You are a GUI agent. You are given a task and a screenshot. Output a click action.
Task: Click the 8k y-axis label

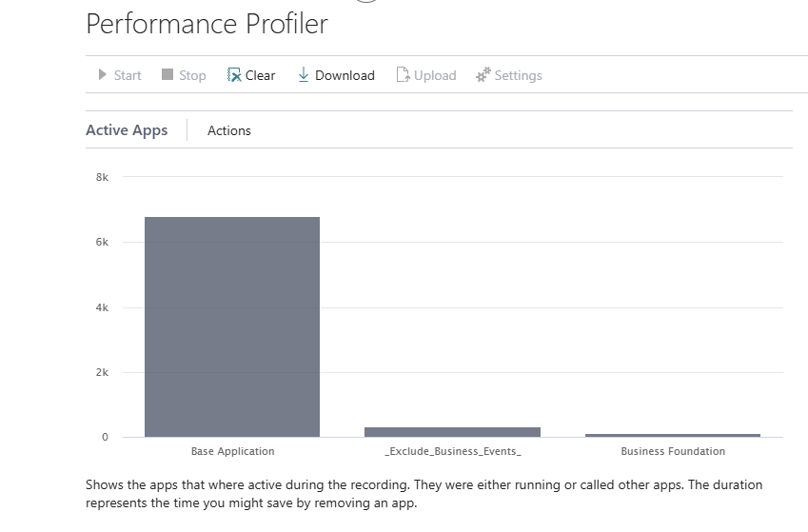(x=102, y=177)
